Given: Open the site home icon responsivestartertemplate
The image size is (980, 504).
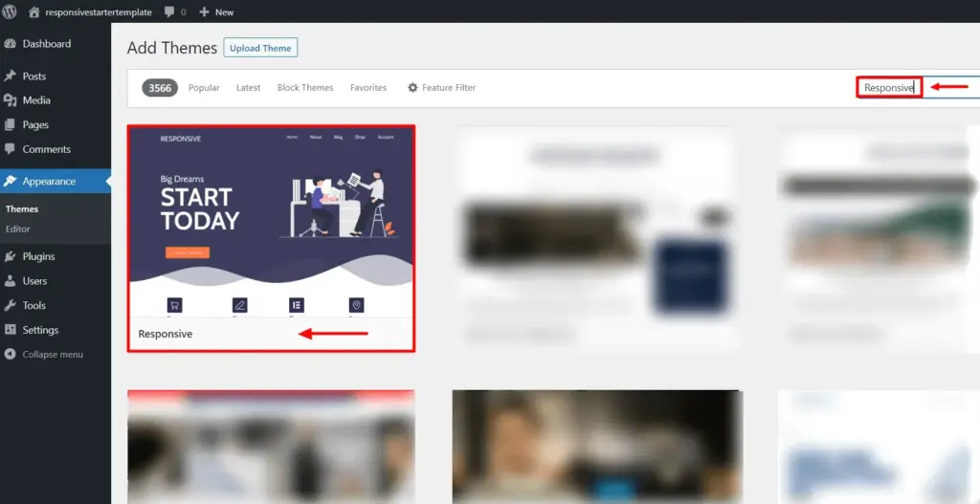Looking at the screenshot, I should click(35, 12).
